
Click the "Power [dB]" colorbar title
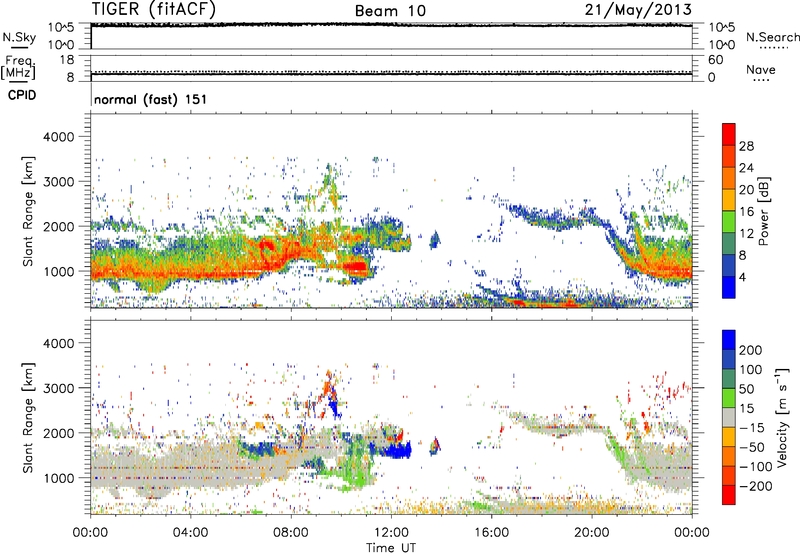pos(763,211)
